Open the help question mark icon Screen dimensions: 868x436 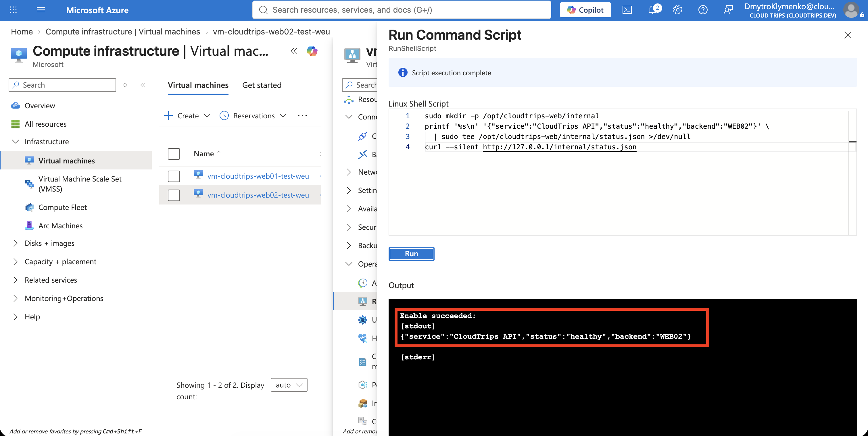[x=702, y=10]
